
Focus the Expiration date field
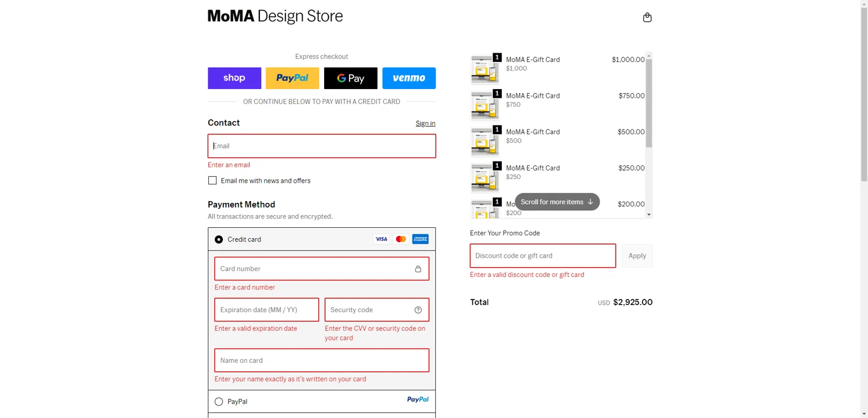pos(267,310)
